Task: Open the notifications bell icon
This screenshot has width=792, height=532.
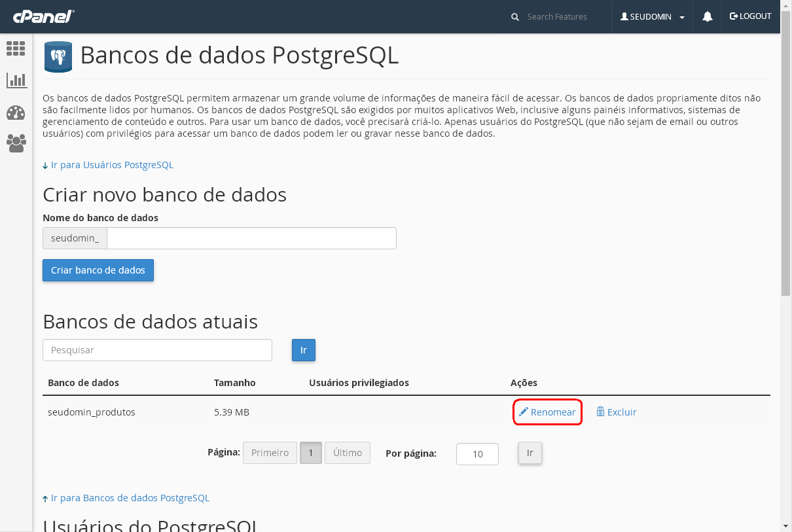Action: [708, 16]
